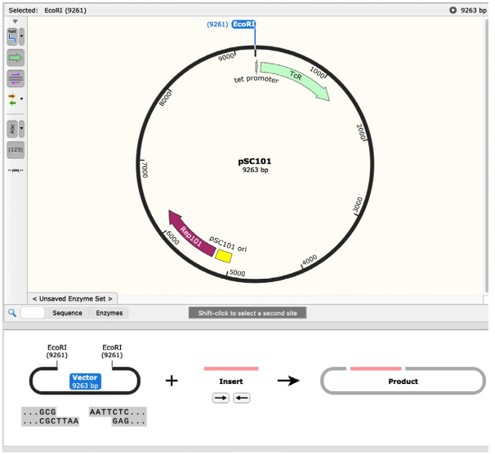Viewport: 495px width, 454px height.
Task: Expand the triangle at top of sidebar
Action: (x=15, y=21)
